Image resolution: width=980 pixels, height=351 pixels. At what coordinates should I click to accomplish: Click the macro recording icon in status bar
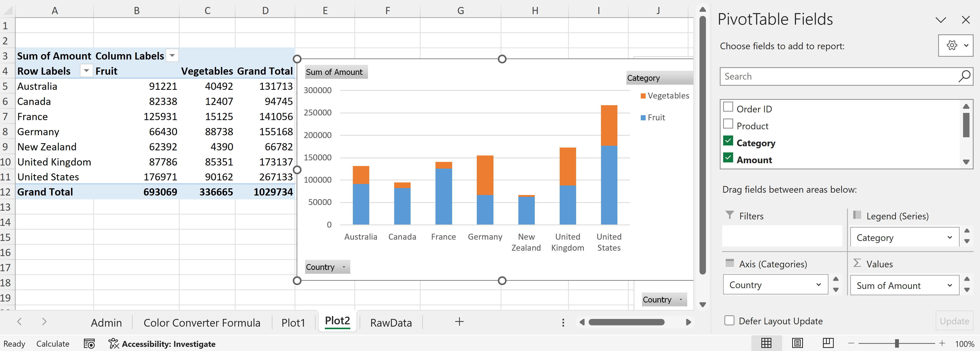click(x=89, y=344)
